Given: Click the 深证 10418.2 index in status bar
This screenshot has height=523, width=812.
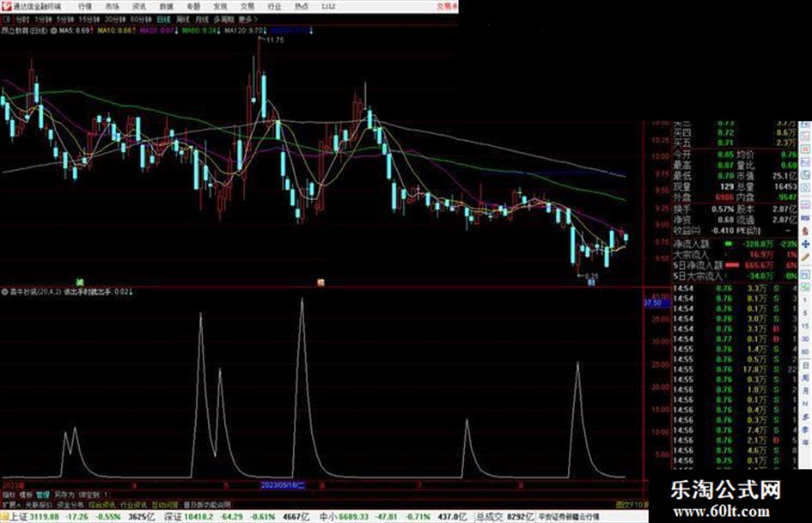Looking at the screenshot, I should coord(189,517).
